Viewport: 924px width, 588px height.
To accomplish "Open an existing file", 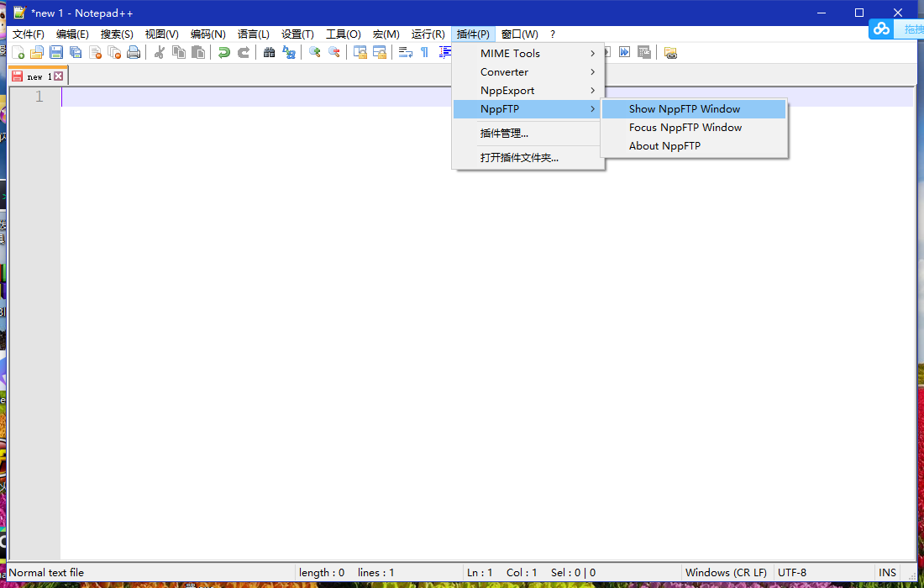I will (37, 52).
